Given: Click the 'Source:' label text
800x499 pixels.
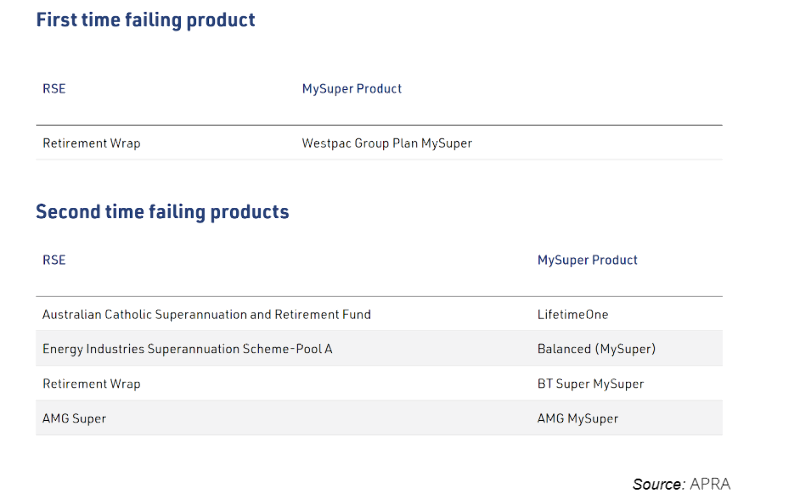Looking at the screenshot, I should pos(658,484).
